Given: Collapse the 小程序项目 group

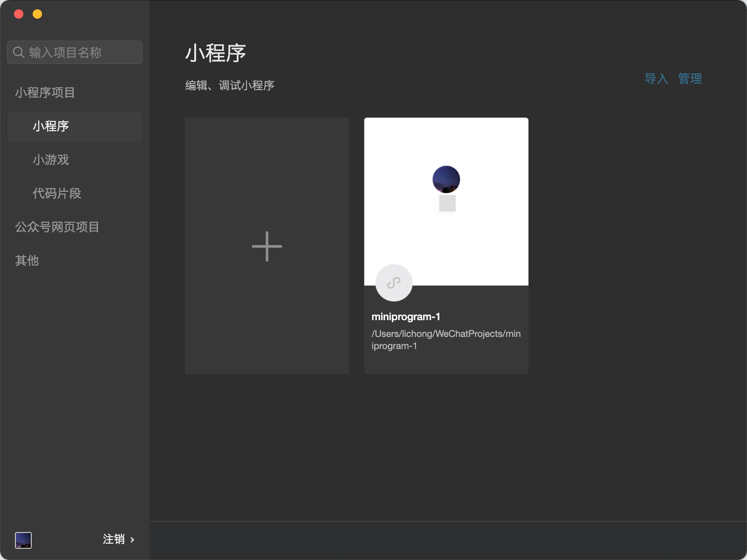Looking at the screenshot, I should tap(46, 92).
